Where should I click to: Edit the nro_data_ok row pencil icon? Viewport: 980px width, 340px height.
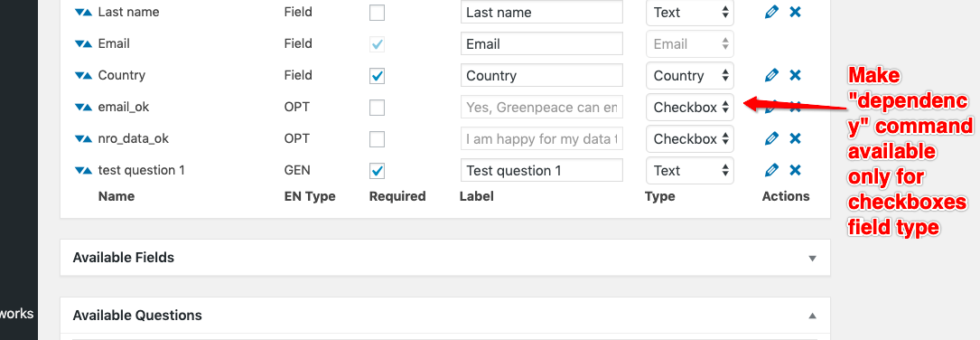(772, 138)
